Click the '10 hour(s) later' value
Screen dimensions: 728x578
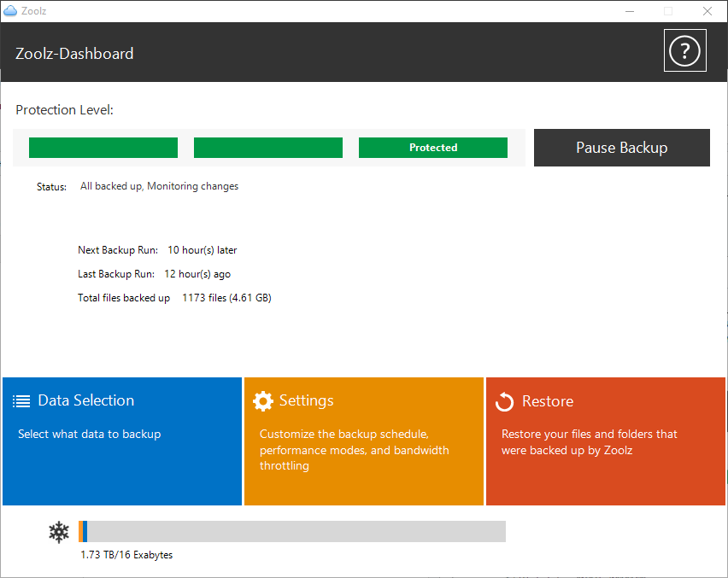tap(203, 250)
